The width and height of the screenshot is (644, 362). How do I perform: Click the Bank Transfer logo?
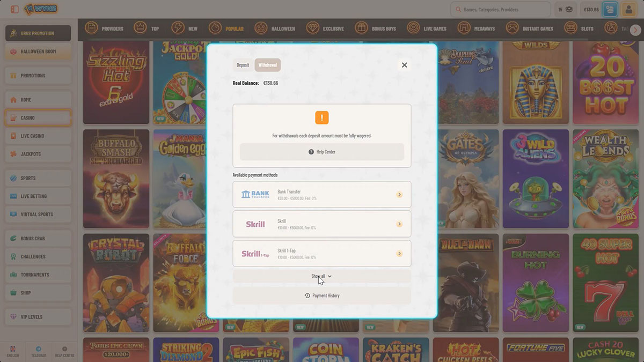[255, 194]
